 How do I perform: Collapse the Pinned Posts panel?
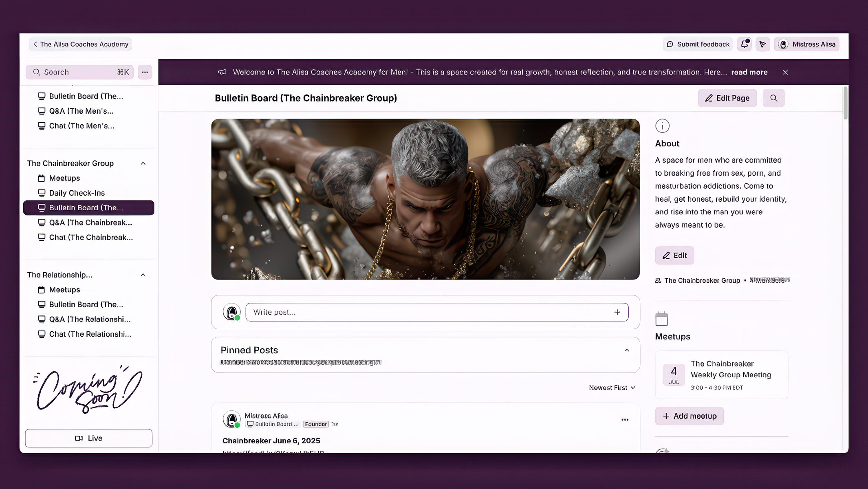coord(627,350)
